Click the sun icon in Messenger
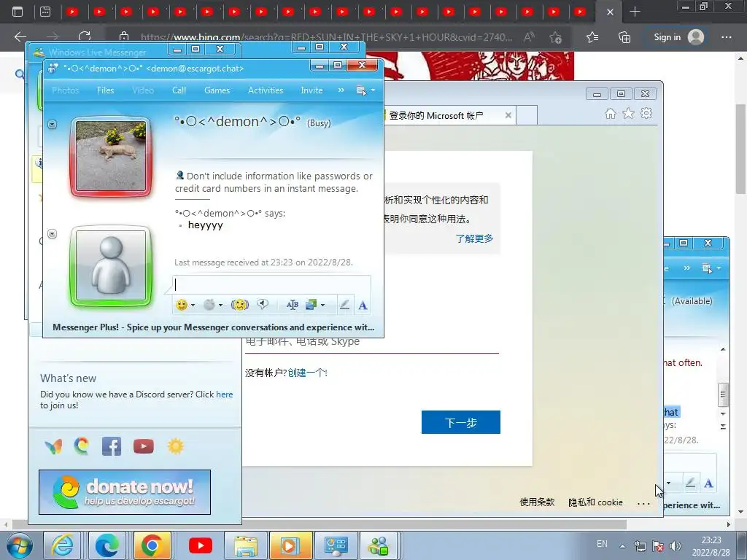747x560 pixels. click(175, 446)
